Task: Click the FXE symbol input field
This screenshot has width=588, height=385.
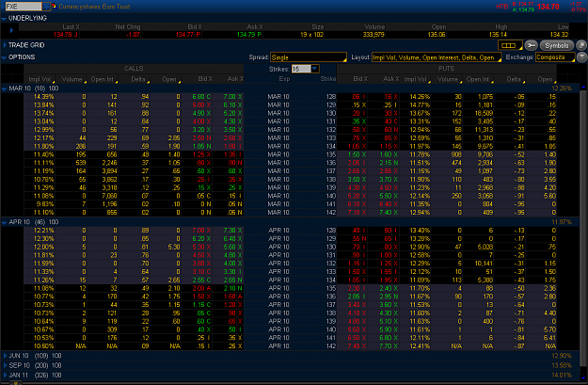Action: 24,7
